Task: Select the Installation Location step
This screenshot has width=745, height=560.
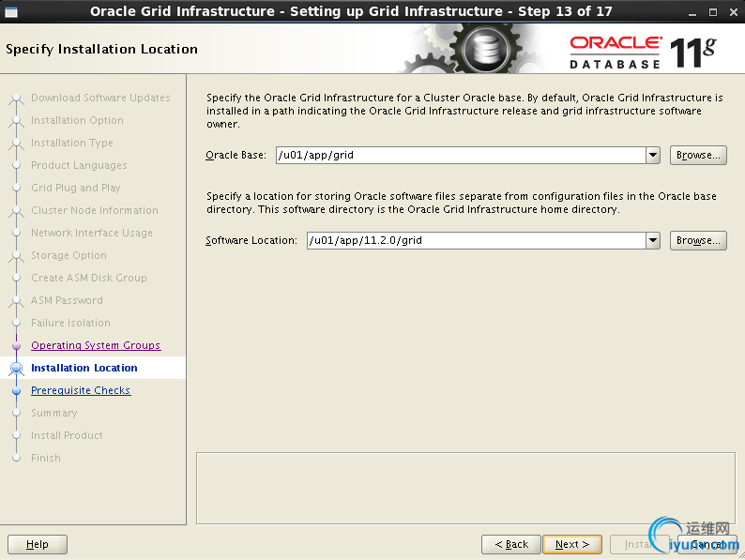Action: tap(84, 368)
